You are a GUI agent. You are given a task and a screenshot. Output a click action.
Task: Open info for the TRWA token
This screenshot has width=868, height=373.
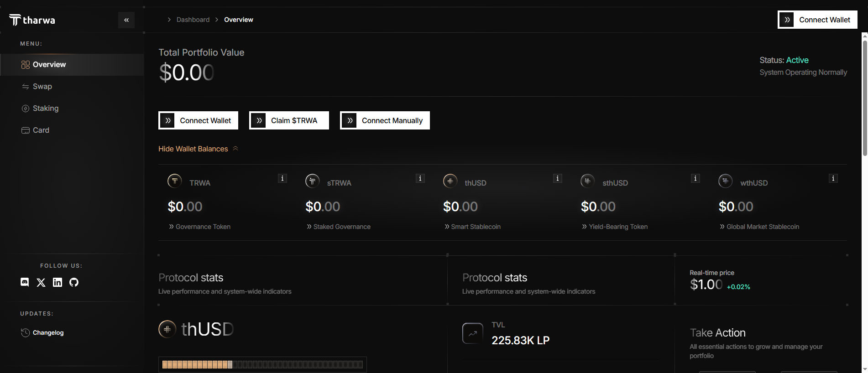[282, 178]
